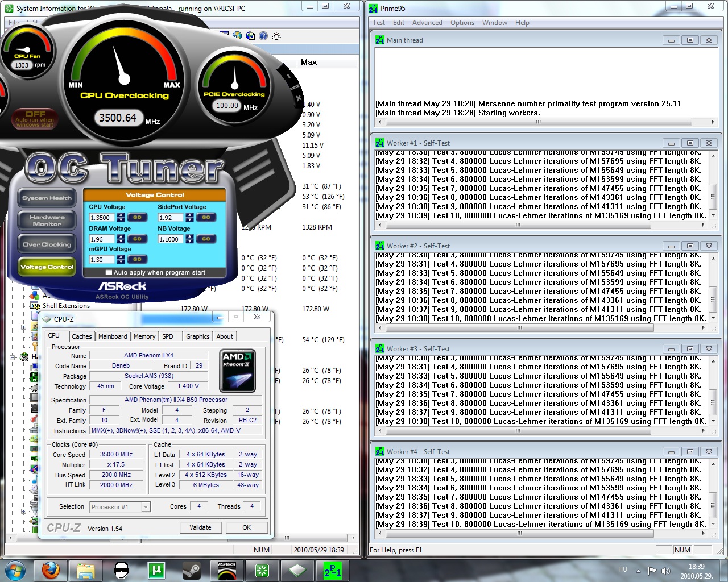Switch to the Mainboard tab in CPU-Z
Image resolution: width=728 pixels, height=582 pixels.
tap(113, 336)
